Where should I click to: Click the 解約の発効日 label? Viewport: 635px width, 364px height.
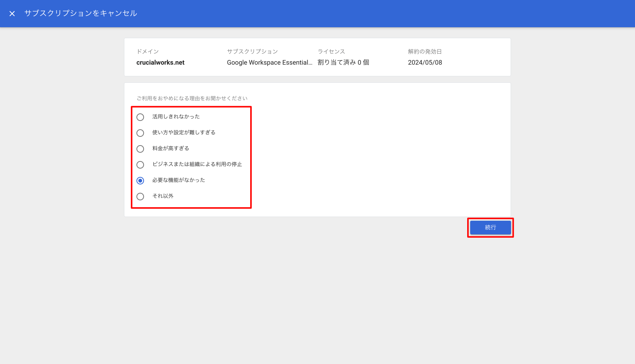[x=425, y=51]
